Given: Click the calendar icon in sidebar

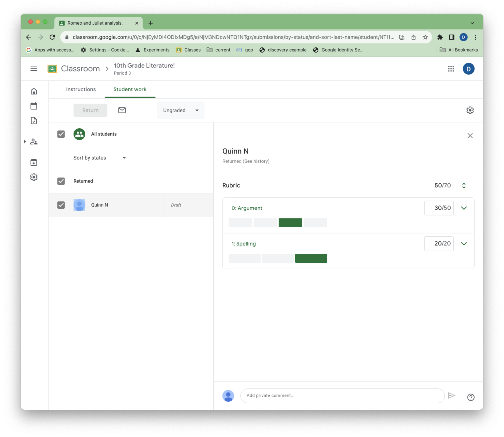Looking at the screenshot, I should tap(34, 106).
